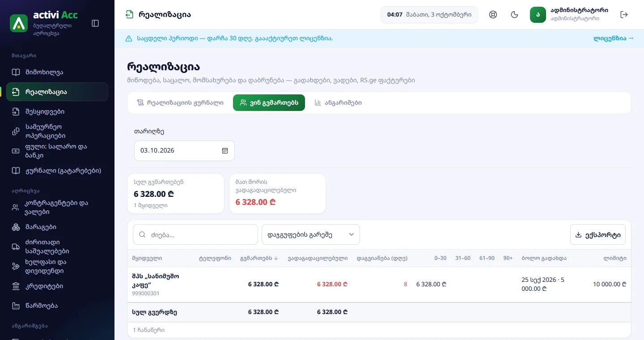The image size is (644, 340).
Task: Follow the ლიცენზია link in banner
Action: pos(614,38)
